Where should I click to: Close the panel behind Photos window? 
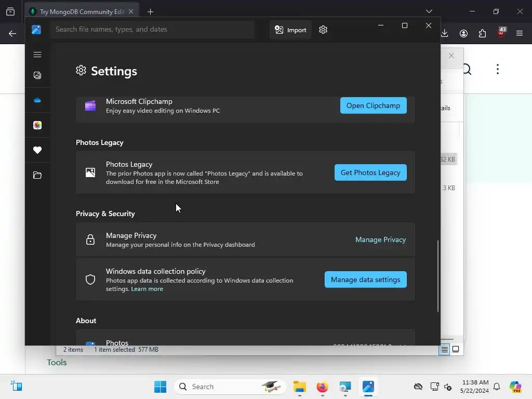451,56
